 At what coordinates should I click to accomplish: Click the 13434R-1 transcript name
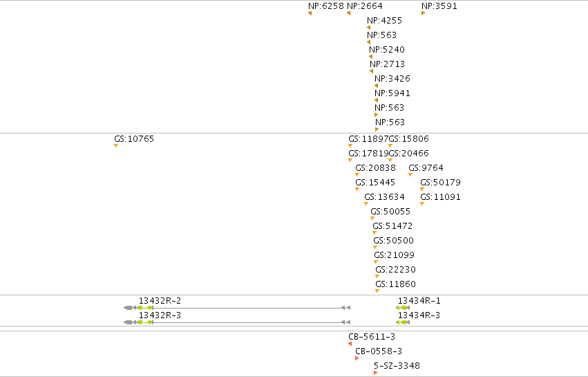[x=419, y=301]
